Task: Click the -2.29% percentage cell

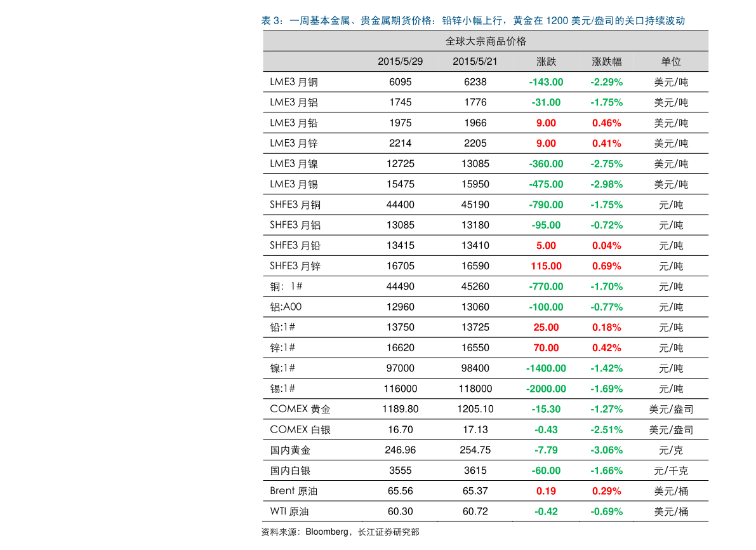Action: [606, 82]
